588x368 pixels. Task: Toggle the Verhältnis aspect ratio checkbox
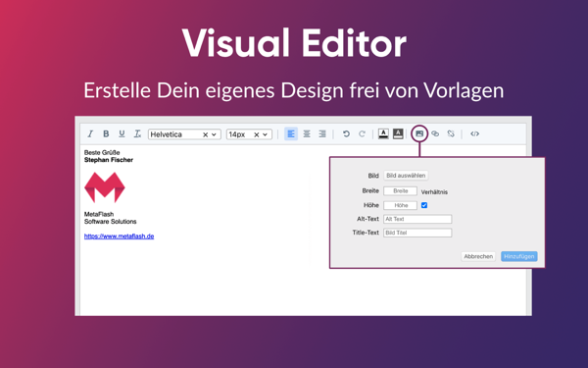424,205
